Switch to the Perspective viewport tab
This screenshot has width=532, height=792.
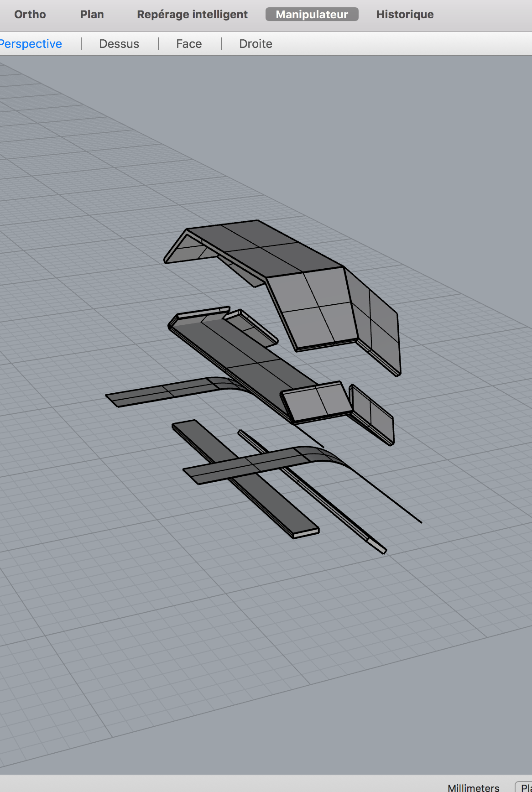pyautogui.click(x=31, y=44)
